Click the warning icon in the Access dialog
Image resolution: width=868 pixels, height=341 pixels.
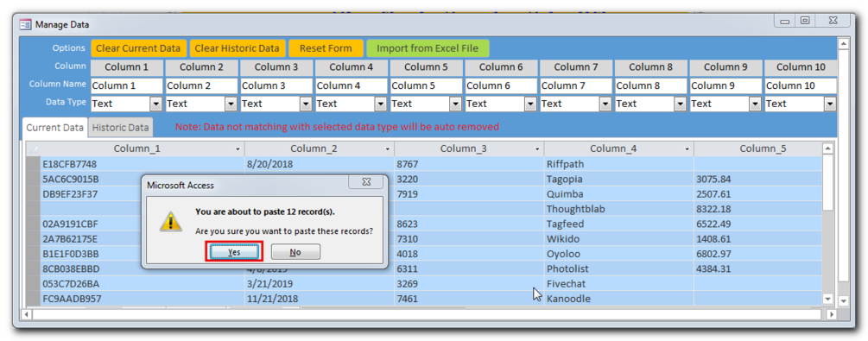tap(171, 220)
